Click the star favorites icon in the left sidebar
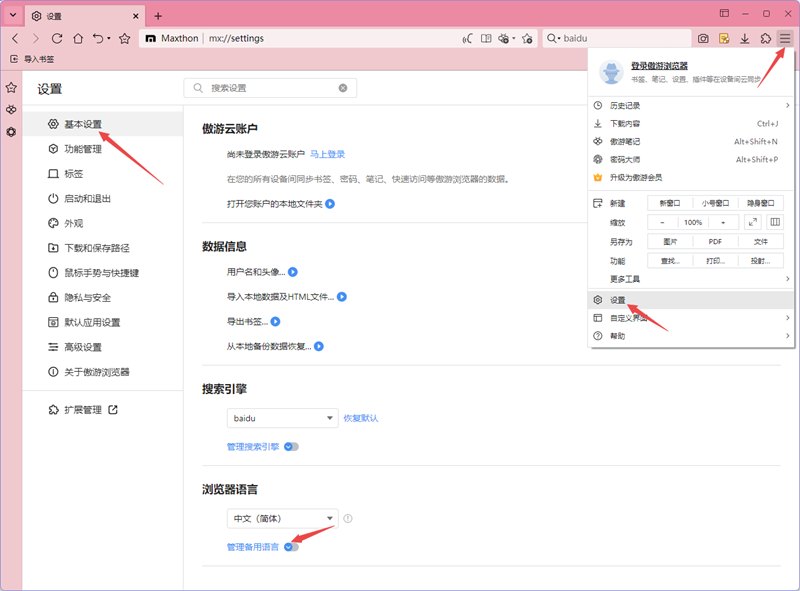 click(x=11, y=86)
